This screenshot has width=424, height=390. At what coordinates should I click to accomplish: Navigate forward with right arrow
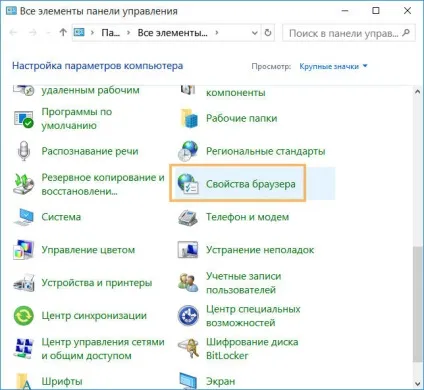pyautogui.click(x=33, y=33)
